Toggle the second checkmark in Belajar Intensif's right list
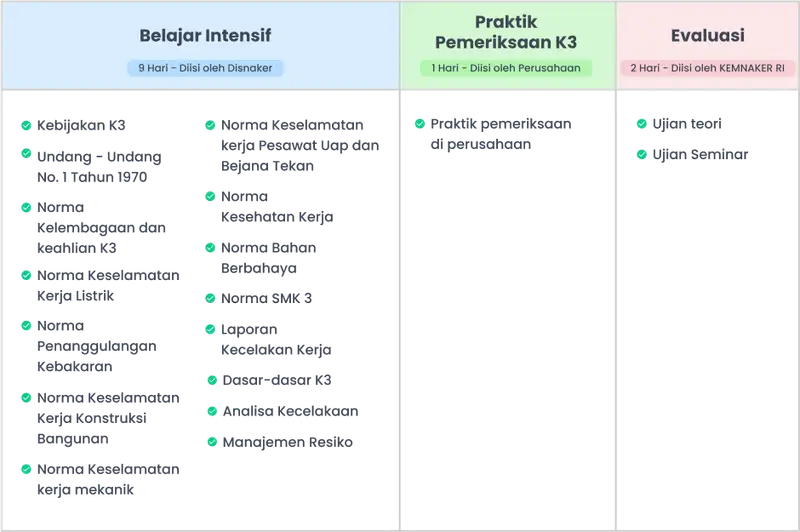This screenshot has height=532, width=800. click(210, 195)
